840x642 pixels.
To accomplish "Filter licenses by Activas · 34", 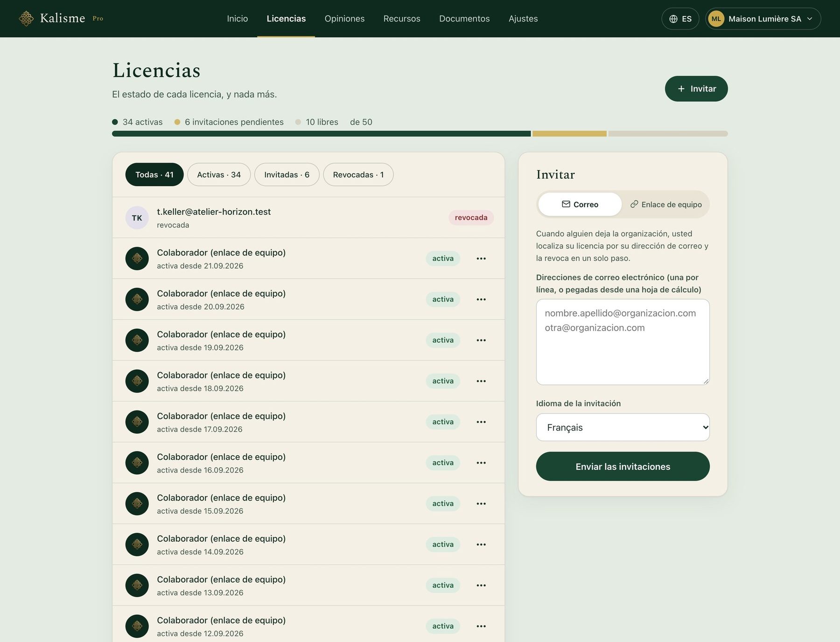I will click(219, 175).
